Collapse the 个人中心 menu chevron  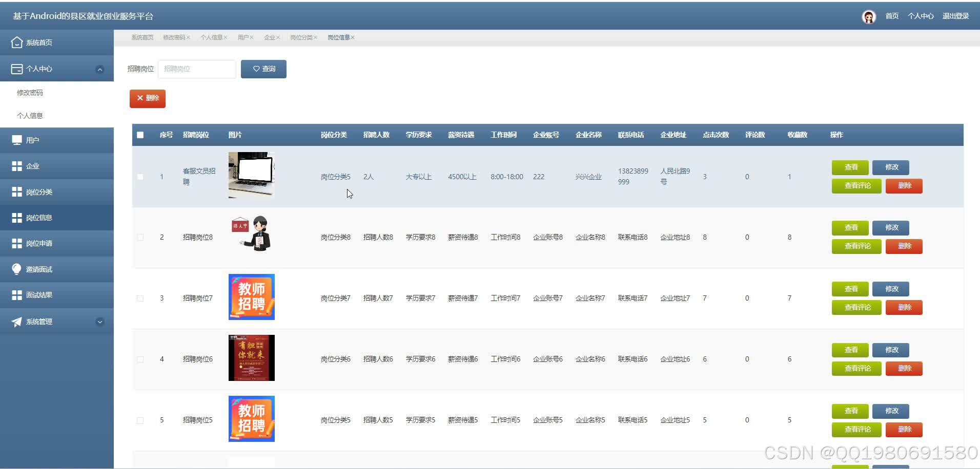pyautogui.click(x=100, y=69)
